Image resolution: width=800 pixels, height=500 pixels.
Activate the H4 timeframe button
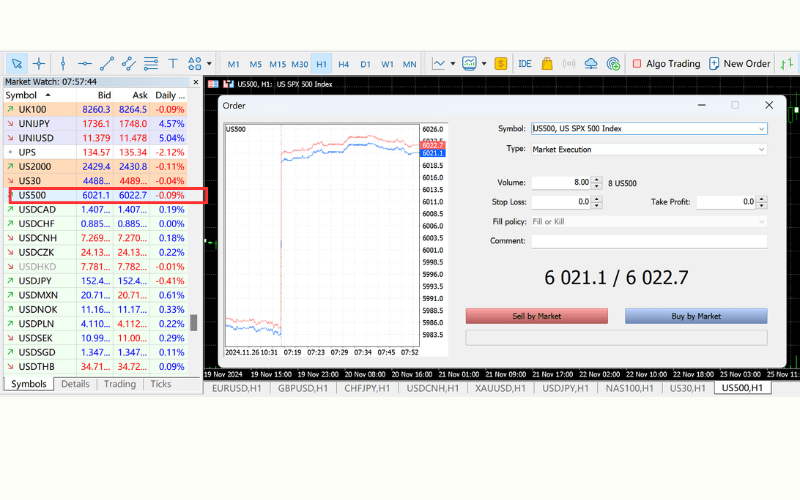[x=343, y=63]
